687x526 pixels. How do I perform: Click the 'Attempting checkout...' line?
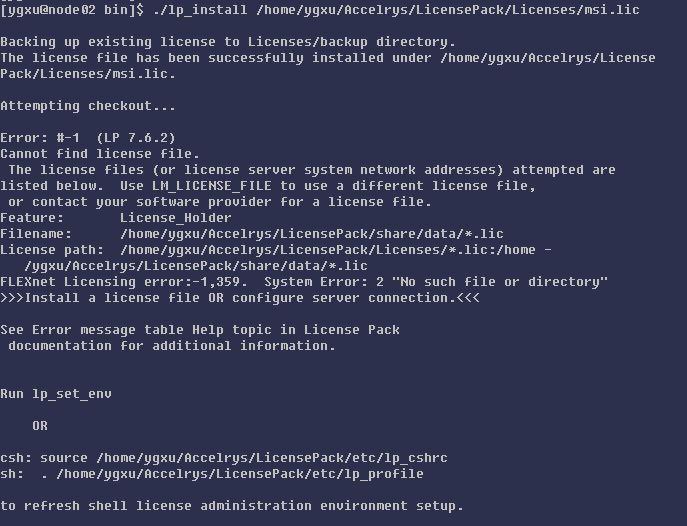click(x=88, y=106)
